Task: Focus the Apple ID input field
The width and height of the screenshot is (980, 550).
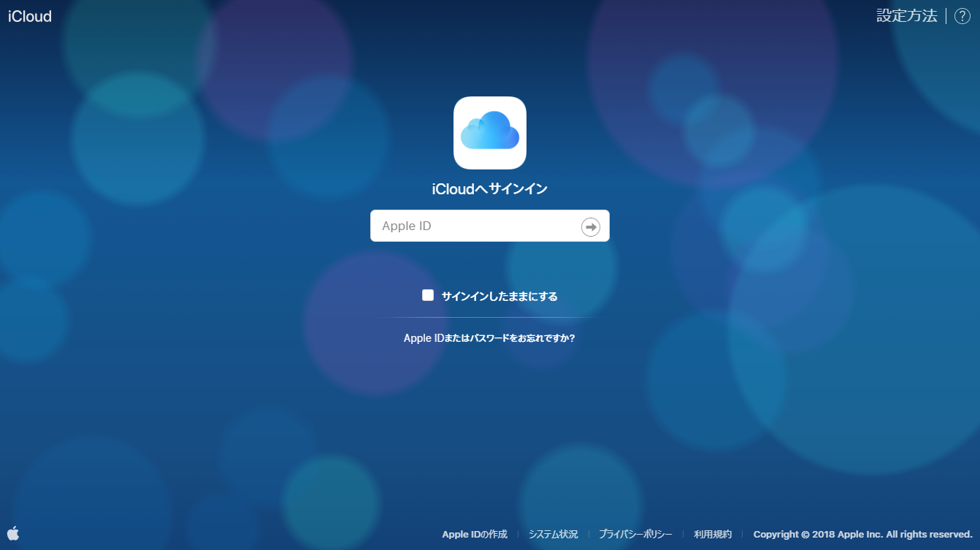Action: (x=490, y=226)
